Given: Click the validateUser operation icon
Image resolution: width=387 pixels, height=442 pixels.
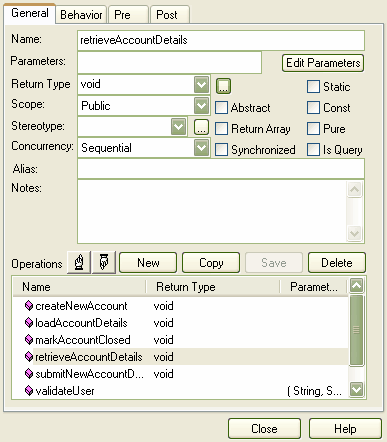Looking at the screenshot, I should coord(29,390).
